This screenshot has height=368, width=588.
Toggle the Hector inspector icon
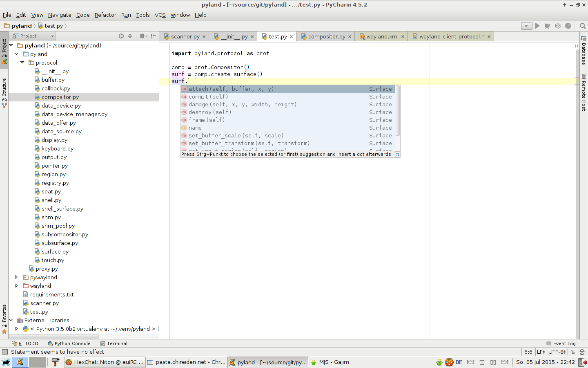[582, 352]
